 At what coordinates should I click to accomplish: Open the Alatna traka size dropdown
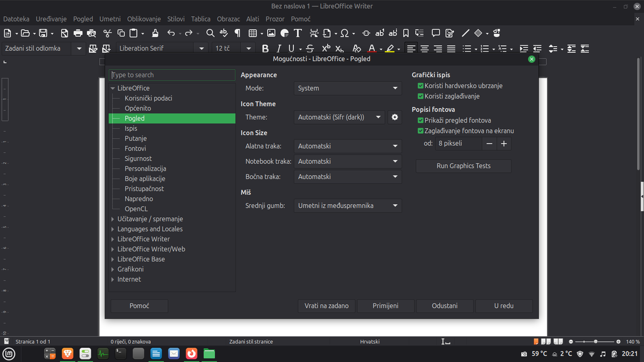point(348,146)
